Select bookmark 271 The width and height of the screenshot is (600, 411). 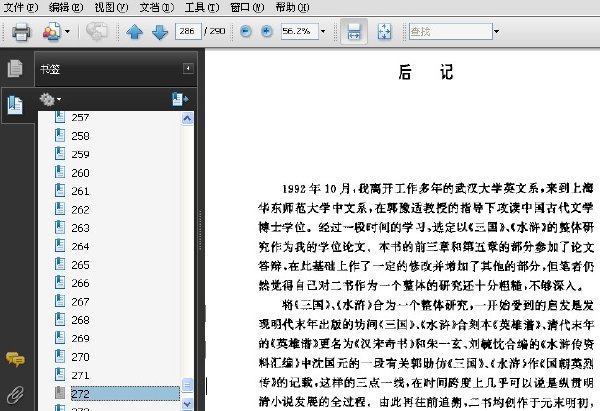(80, 375)
